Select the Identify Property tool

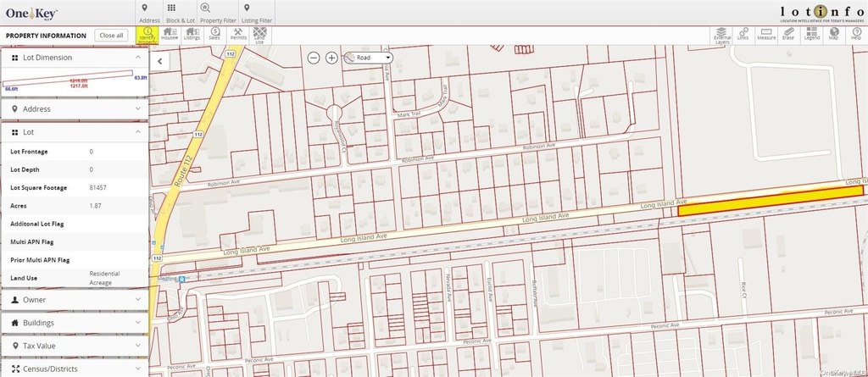147,35
